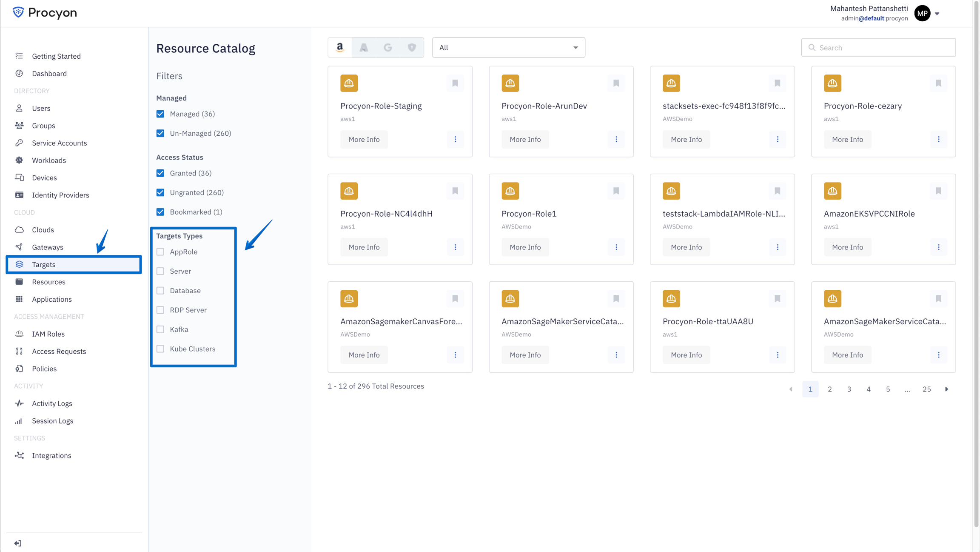Open the All resource type dropdown
Screen dimensions: 980x552
point(508,47)
